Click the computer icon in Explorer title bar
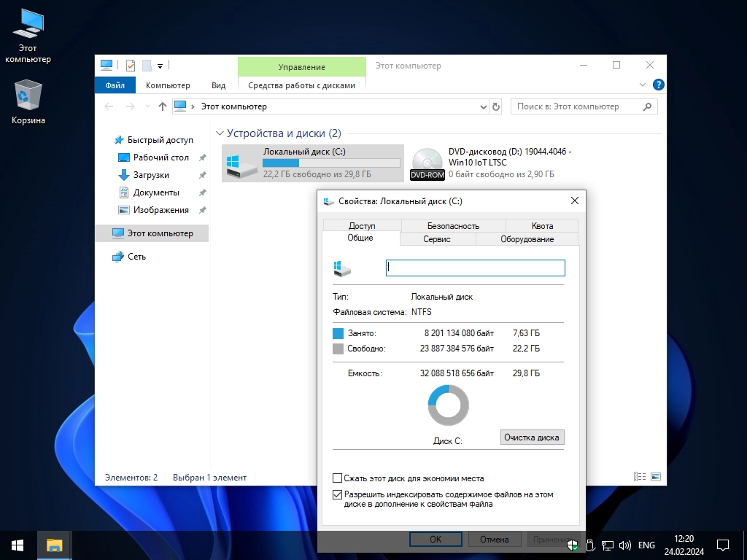Image resolution: width=747 pixels, height=560 pixels. click(x=107, y=65)
